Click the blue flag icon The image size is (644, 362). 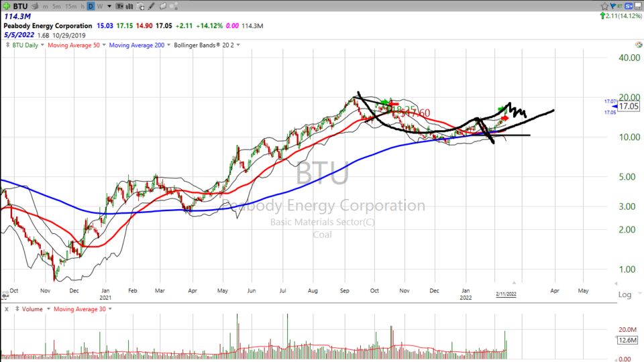[613, 6]
